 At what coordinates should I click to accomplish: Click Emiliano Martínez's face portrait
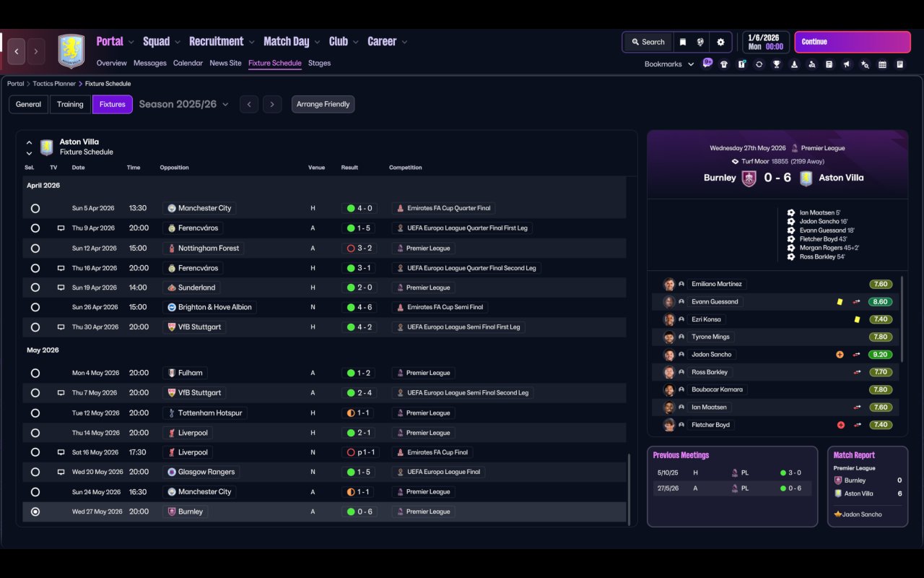[x=669, y=284]
